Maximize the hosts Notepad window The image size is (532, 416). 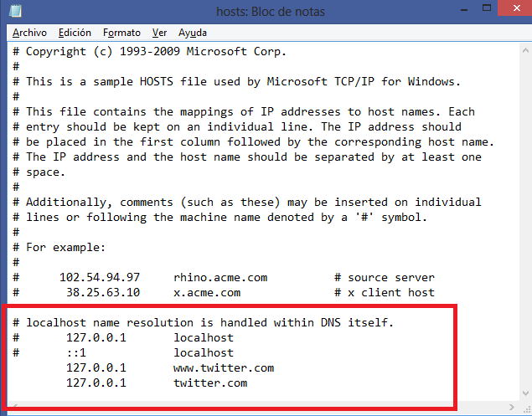[x=487, y=8]
